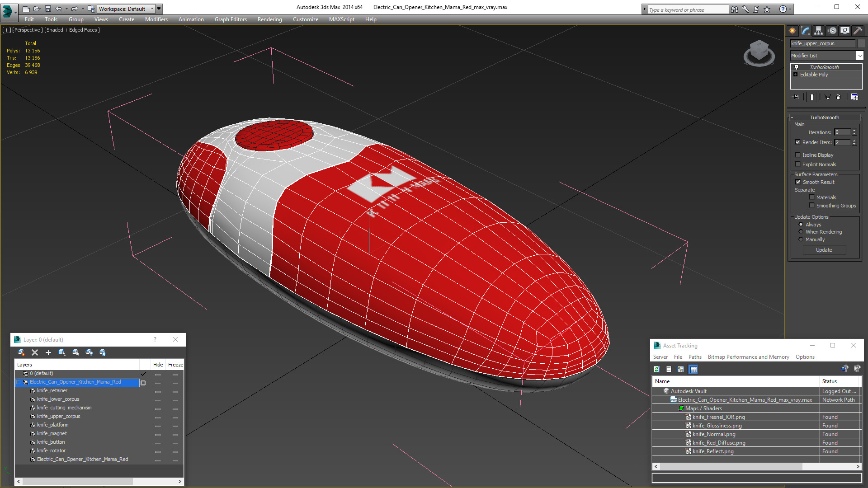Open Paths menu in Asset Tracking
The width and height of the screenshot is (868, 488).
point(695,357)
